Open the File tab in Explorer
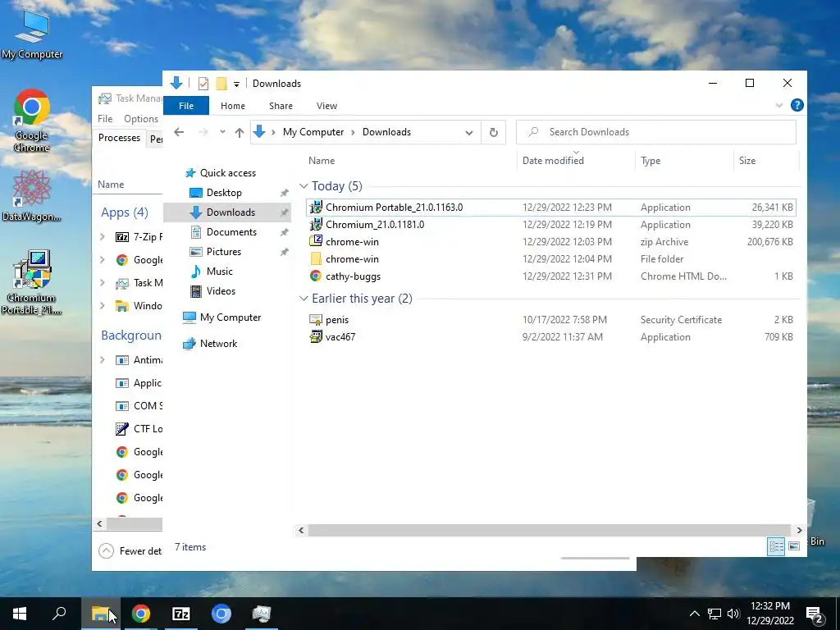Screen dimensions: 840x630 coord(186,106)
